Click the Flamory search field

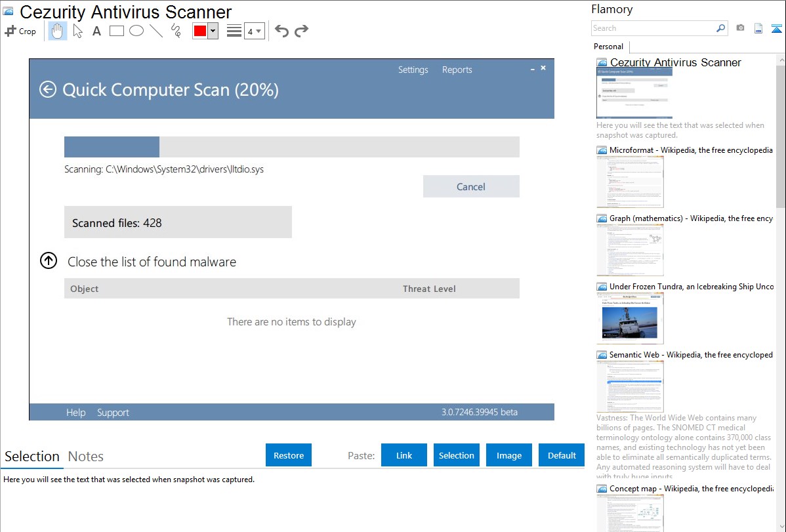point(653,28)
